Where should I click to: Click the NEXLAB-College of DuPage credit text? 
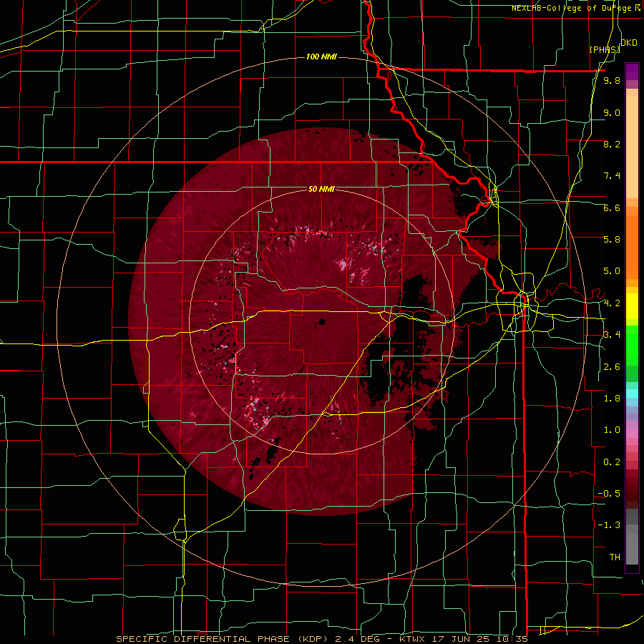pyautogui.click(x=576, y=8)
